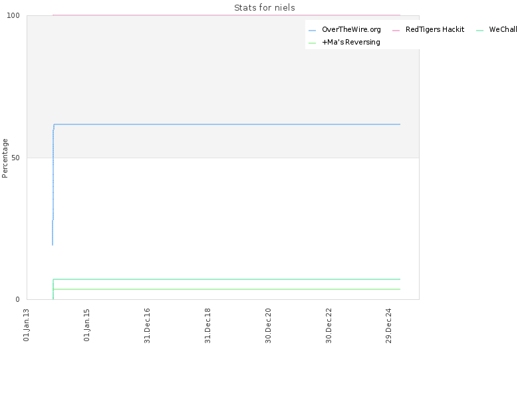Click the x-axis date 30.Dec.20
The width and height of the screenshot is (532, 399).
coord(268,326)
